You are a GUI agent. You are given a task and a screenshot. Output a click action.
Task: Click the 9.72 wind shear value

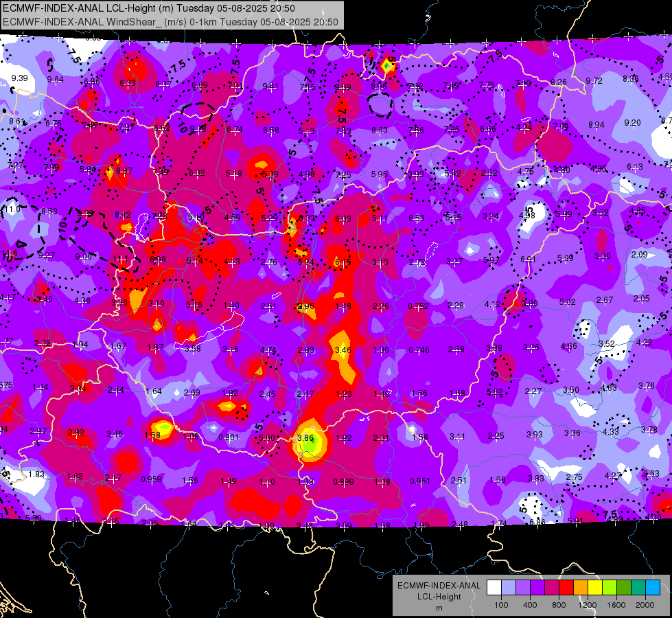[594, 81]
